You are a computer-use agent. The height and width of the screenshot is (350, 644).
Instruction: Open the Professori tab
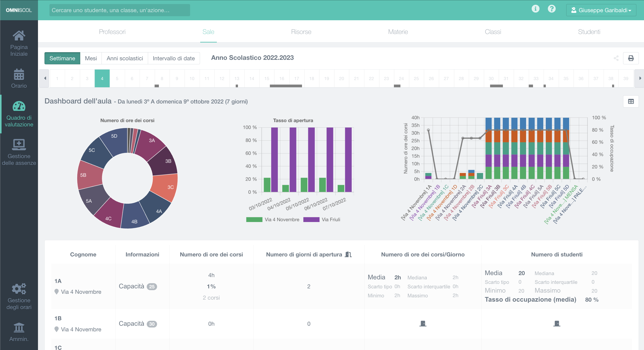pyautogui.click(x=112, y=32)
